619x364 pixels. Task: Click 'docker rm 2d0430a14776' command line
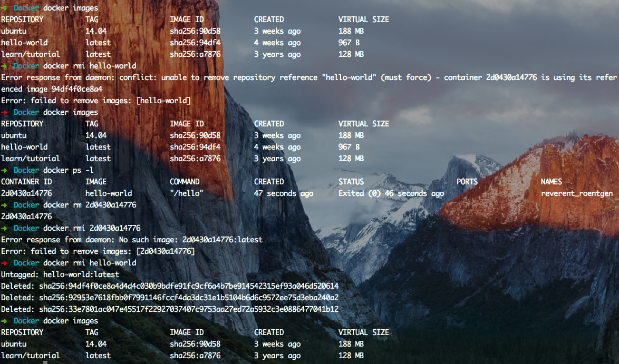click(90, 205)
